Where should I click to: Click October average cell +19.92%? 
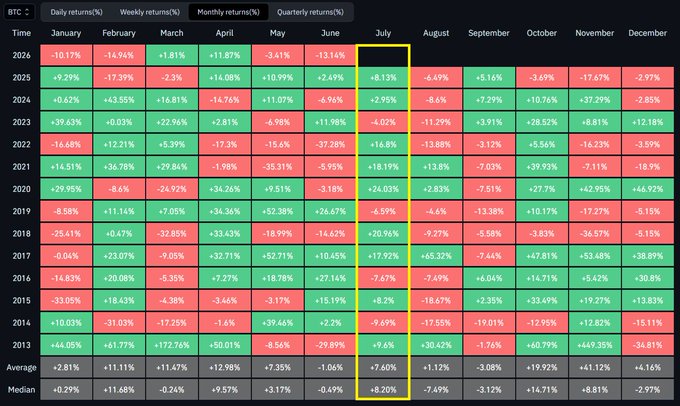pos(542,367)
